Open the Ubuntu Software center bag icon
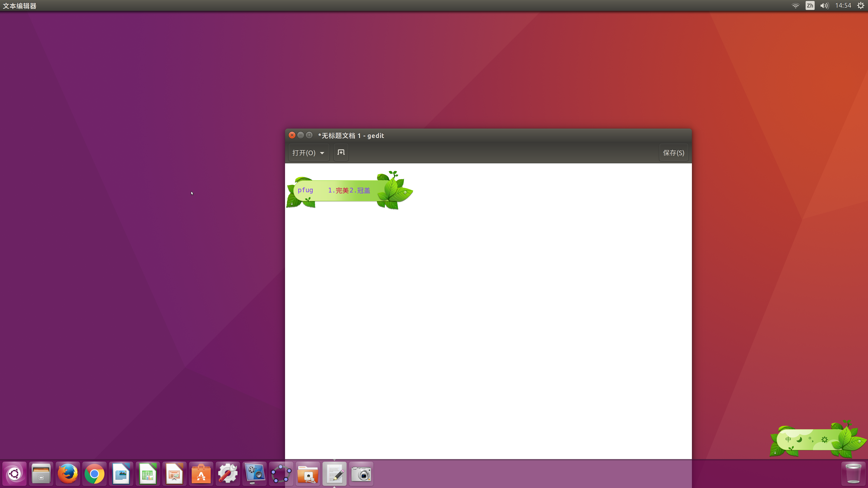 coord(201,474)
